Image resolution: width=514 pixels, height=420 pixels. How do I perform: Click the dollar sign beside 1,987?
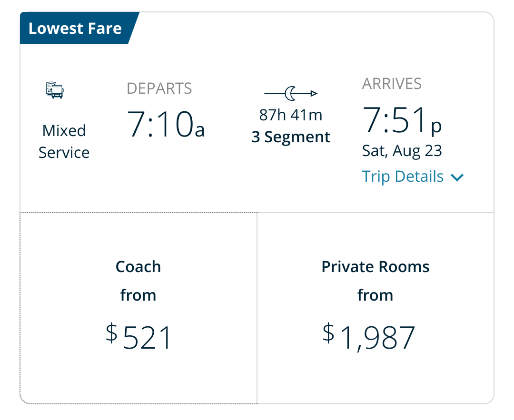tap(328, 332)
